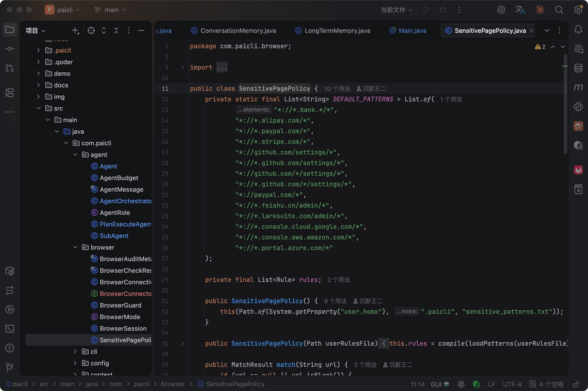Image resolution: width=588 pixels, height=391 pixels.
Task: Click the 32 个用法 usages hint
Action: (x=337, y=89)
